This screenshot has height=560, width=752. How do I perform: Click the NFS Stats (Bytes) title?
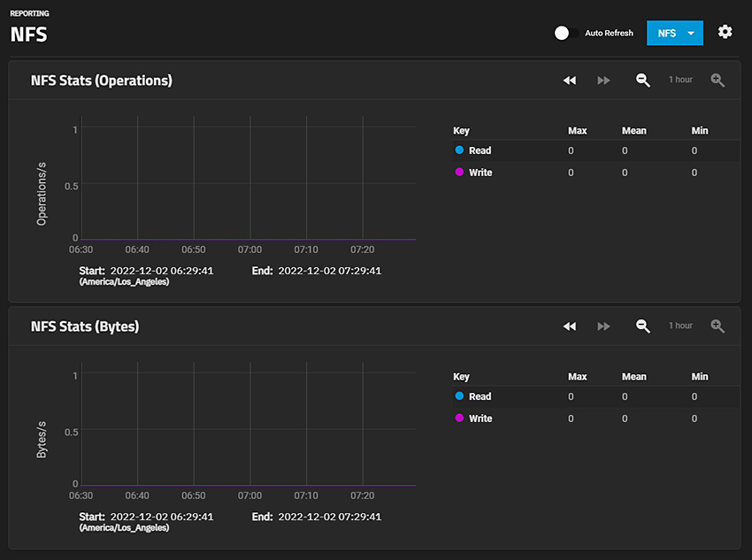85,326
